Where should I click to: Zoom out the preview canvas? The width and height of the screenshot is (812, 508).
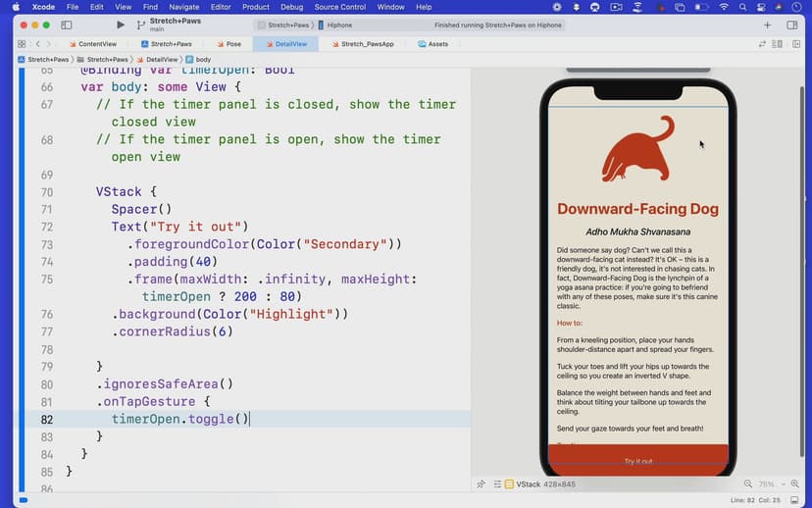[748, 484]
